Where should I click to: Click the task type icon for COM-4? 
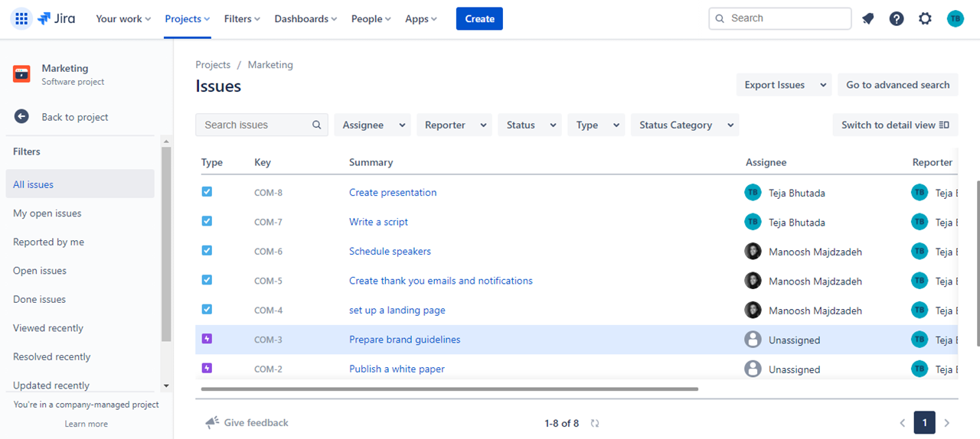tap(207, 309)
